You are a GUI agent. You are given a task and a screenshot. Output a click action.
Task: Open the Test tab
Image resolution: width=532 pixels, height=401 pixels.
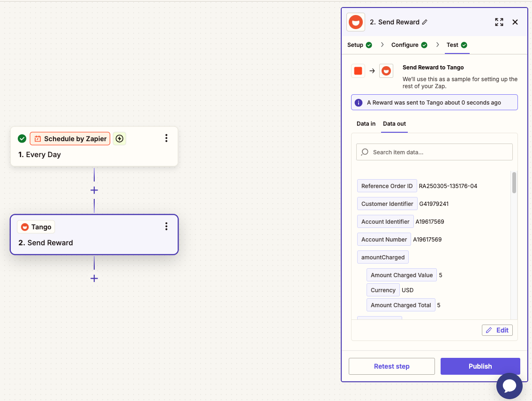(452, 45)
